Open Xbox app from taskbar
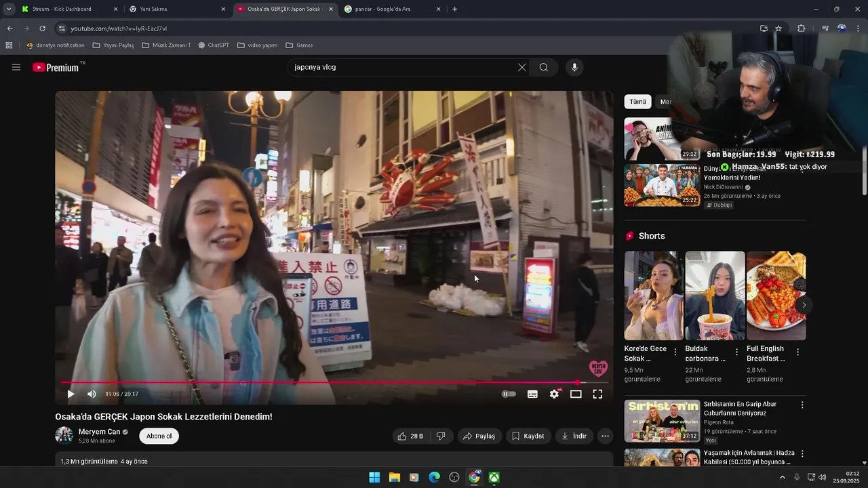The image size is (868, 488). point(494,477)
